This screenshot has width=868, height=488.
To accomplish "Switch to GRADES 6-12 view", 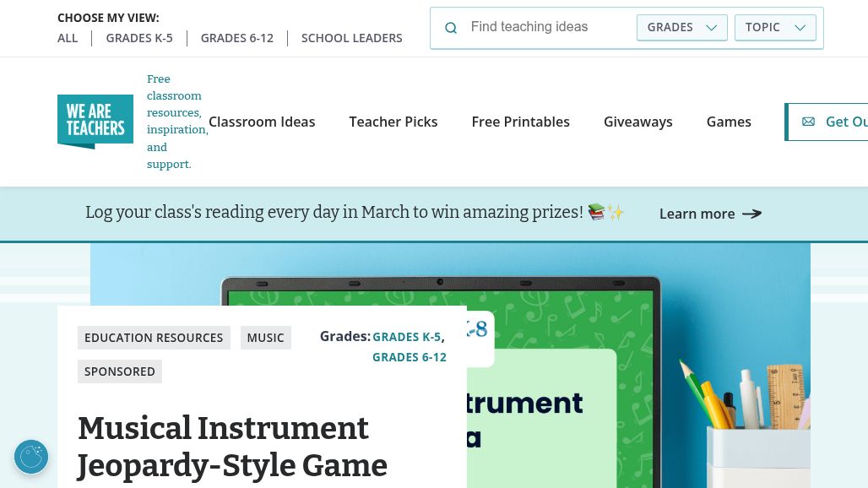I will [x=237, y=38].
